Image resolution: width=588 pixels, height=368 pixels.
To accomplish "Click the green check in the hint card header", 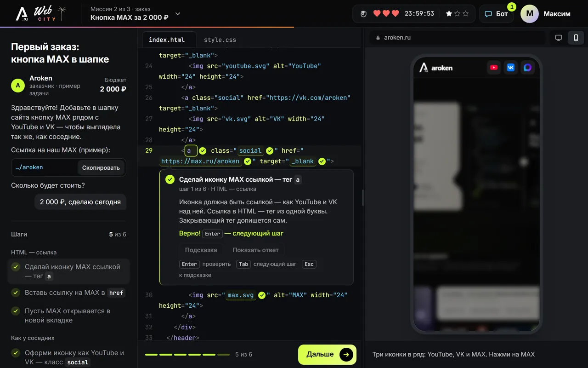I will click(x=170, y=180).
